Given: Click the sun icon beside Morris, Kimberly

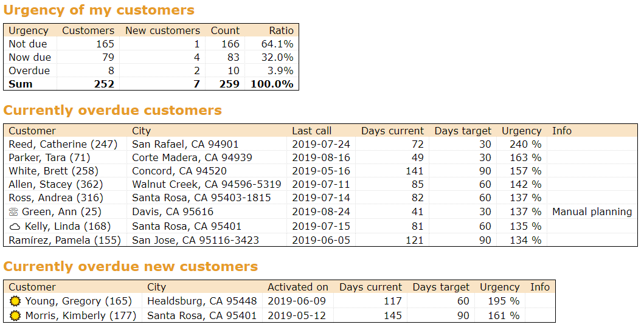Looking at the screenshot, I should pos(15,315).
